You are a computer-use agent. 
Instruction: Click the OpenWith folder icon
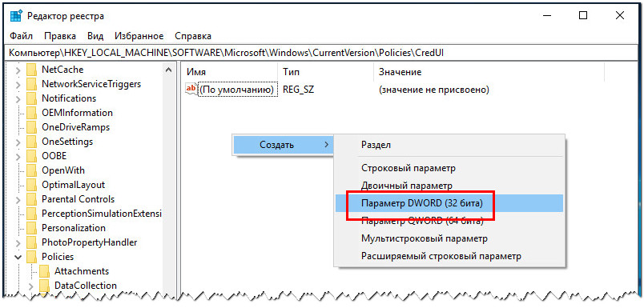31,170
